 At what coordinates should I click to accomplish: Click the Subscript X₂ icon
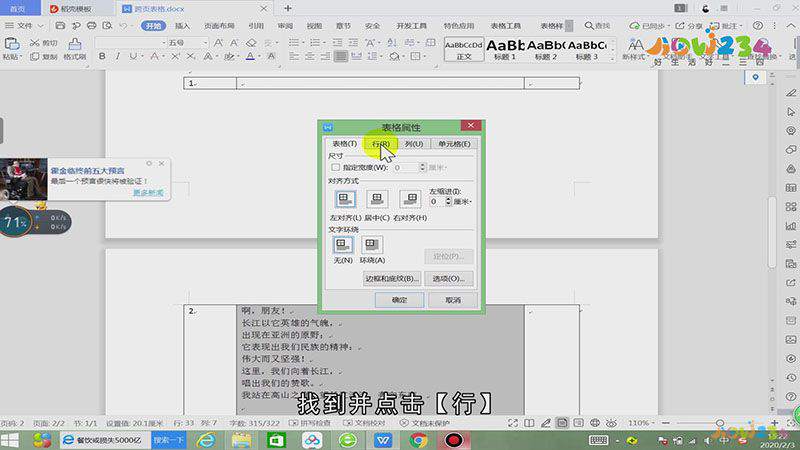click(x=190, y=56)
